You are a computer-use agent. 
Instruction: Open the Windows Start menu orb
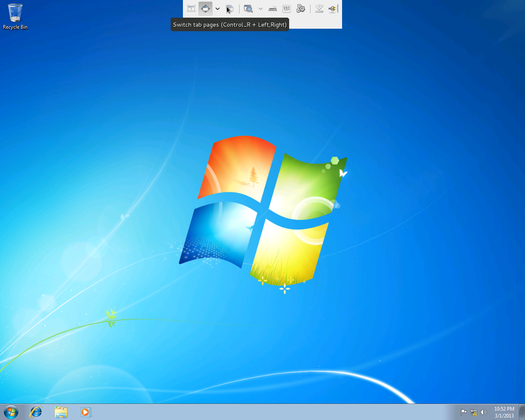point(11,412)
